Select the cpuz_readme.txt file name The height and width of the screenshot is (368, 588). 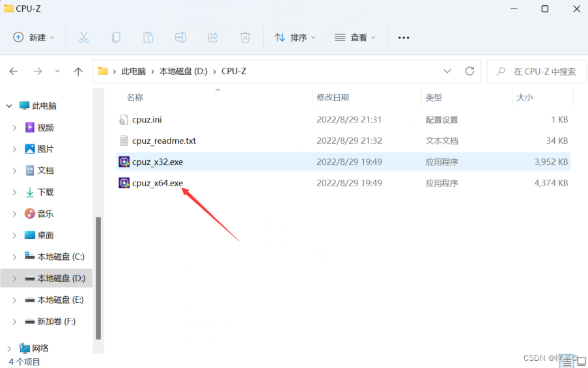(x=164, y=141)
